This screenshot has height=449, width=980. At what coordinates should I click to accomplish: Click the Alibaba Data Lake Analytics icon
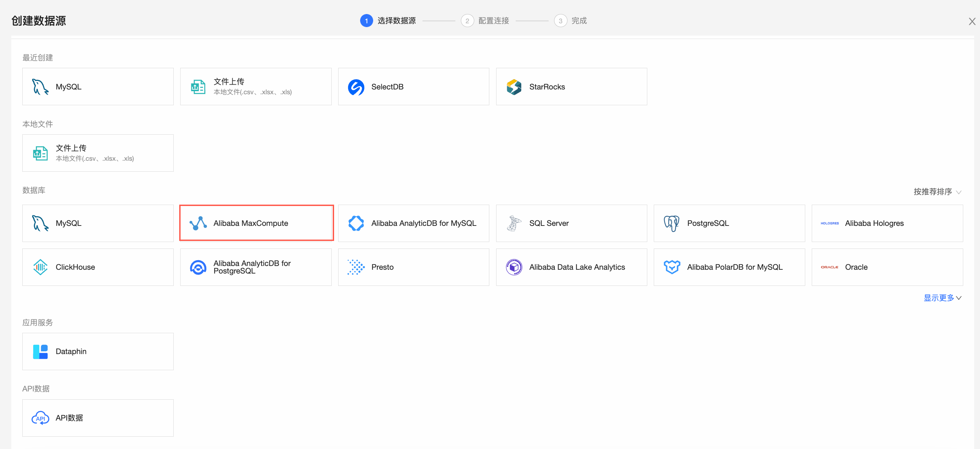(514, 267)
